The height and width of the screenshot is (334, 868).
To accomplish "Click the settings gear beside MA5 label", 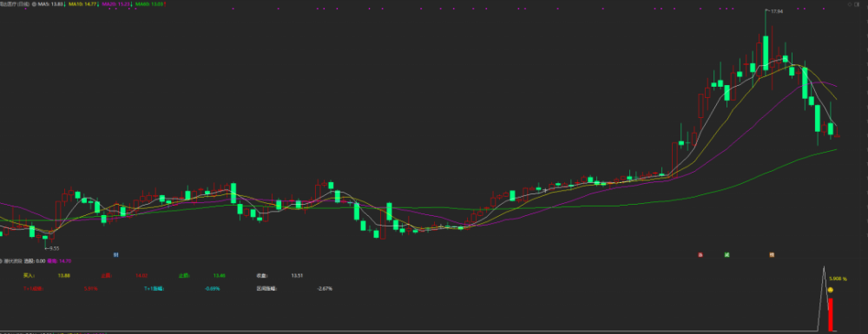I will click(34, 3).
